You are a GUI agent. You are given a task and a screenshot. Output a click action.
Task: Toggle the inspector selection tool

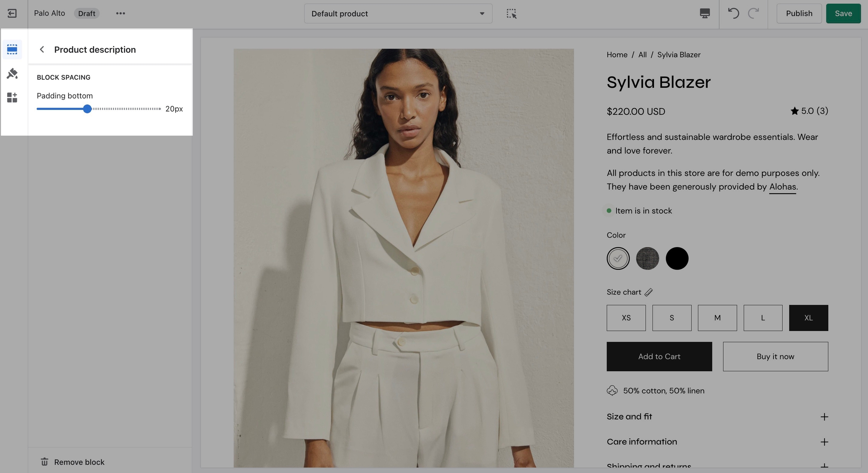pos(511,14)
